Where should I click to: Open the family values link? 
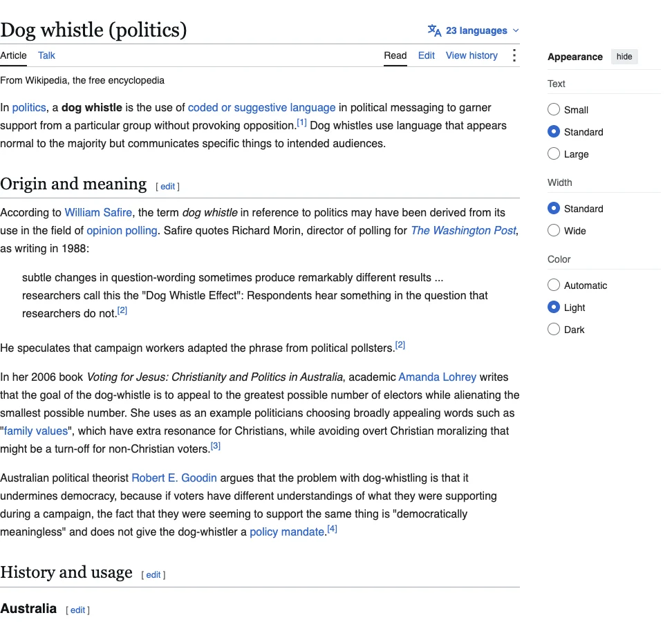coord(36,431)
